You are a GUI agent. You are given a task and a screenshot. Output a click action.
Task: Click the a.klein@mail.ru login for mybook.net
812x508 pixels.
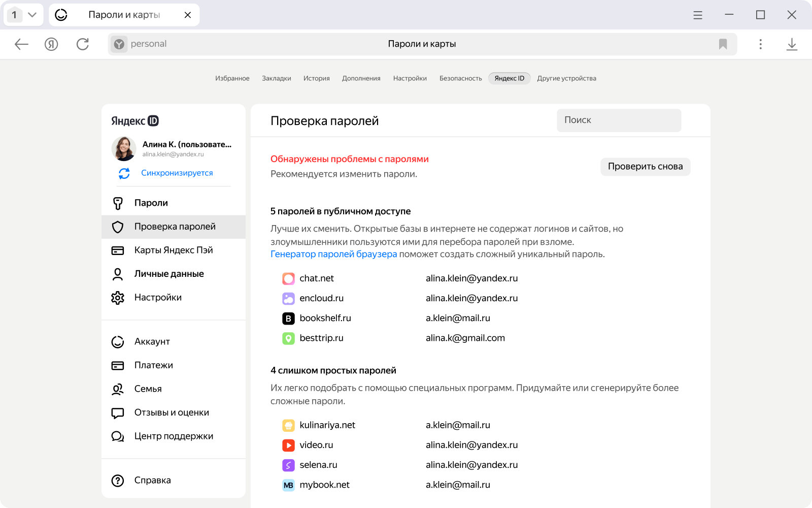458,485
